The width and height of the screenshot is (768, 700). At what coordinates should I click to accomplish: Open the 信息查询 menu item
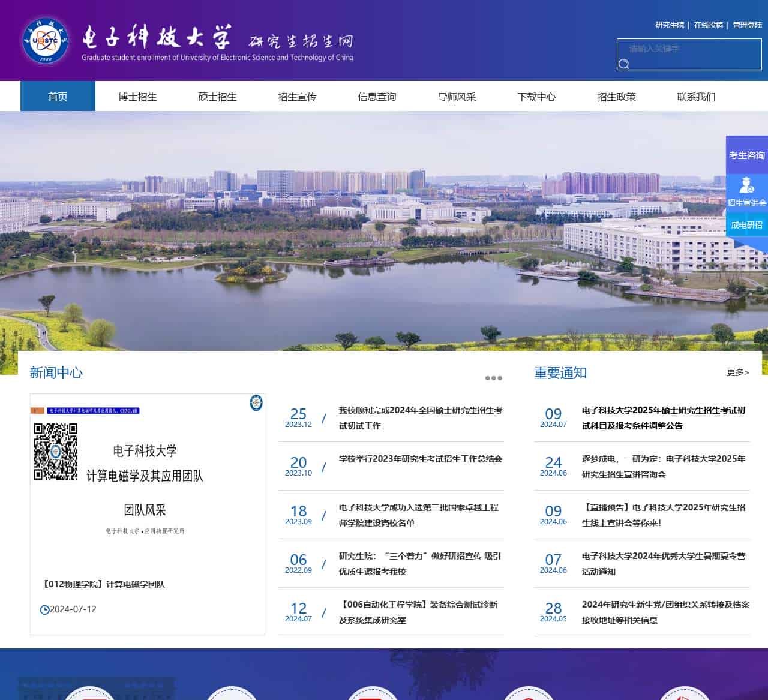[x=377, y=97]
